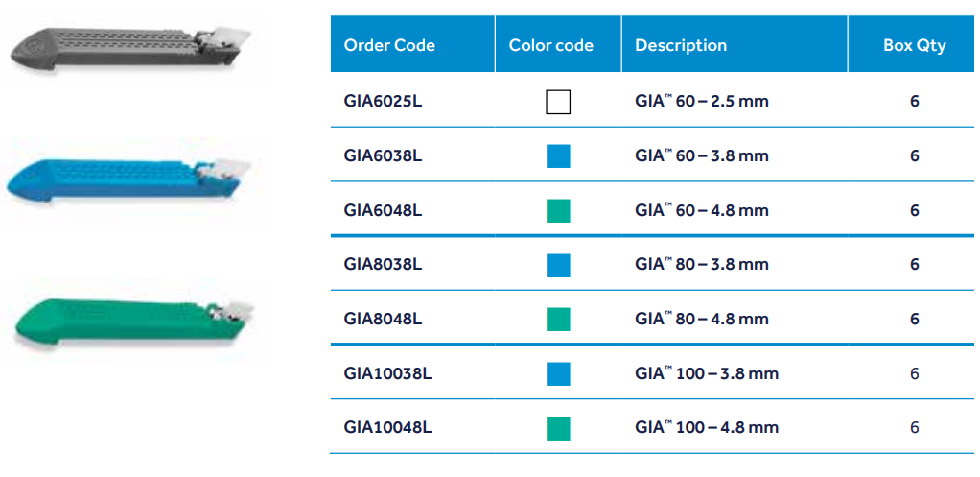The width and height of the screenshot is (980, 477).
Task: Click the Order Code column header
Action: 389,45
